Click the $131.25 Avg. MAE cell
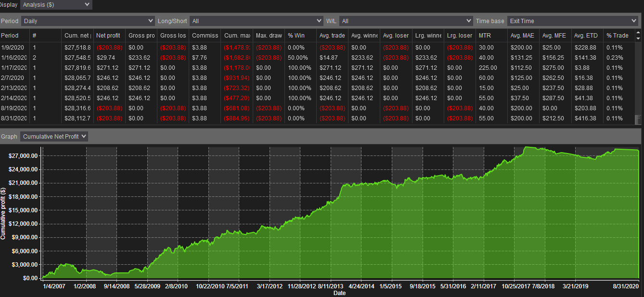 coord(523,58)
